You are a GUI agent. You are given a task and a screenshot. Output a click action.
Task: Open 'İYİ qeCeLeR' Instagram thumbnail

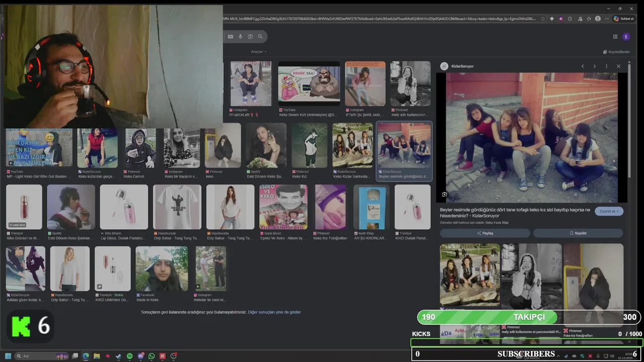(251, 83)
